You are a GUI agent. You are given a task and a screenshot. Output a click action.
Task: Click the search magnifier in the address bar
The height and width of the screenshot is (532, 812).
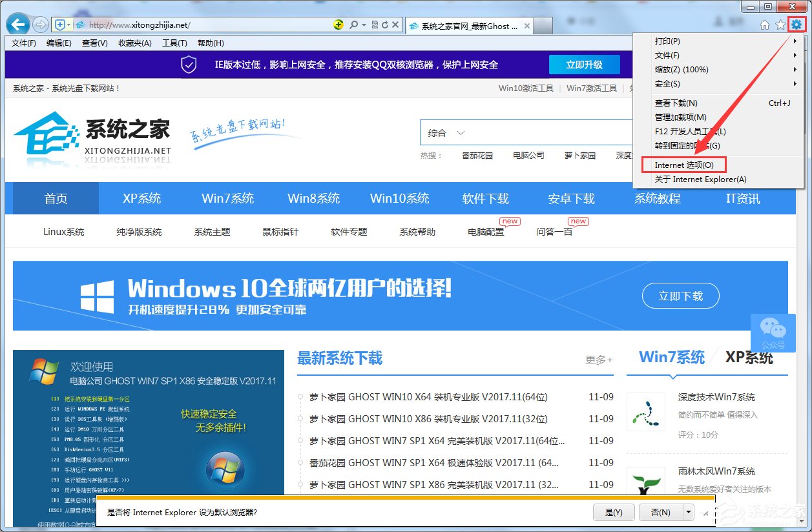tap(354, 25)
